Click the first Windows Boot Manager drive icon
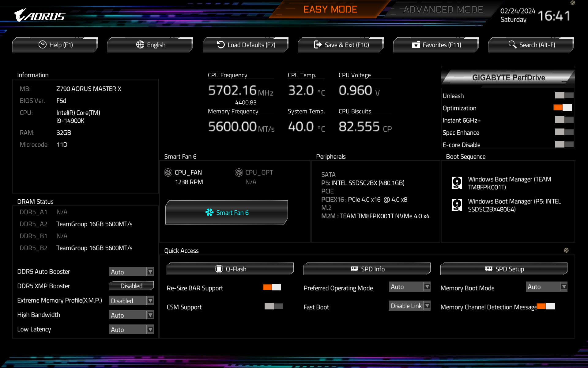Viewport: 588px width, 368px height. click(x=457, y=183)
